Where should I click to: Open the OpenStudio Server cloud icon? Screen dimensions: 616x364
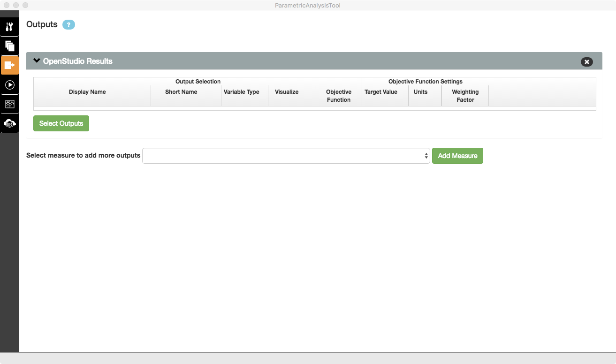tap(9, 123)
